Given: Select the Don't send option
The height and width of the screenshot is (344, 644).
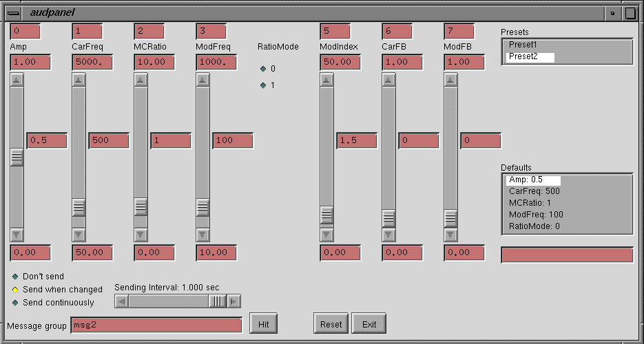Looking at the screenshot, I should [15, 277].
